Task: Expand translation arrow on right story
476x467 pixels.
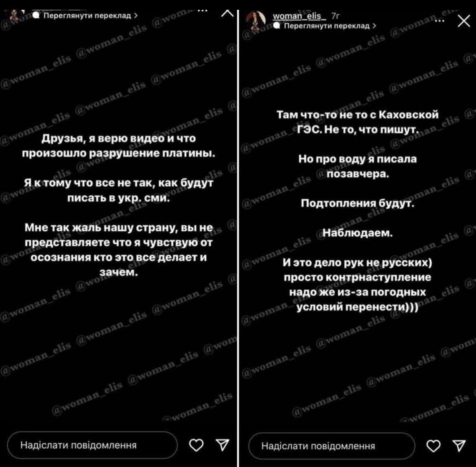Action: (374, 26)
